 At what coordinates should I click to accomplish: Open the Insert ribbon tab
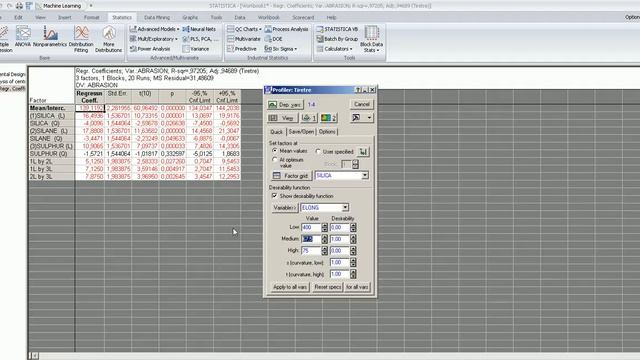(x=64, y=18)
